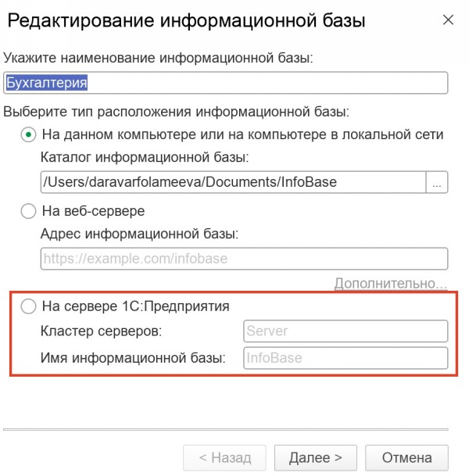Screen dimensions: 469x476
Task: Open the 'Дополнительно...' link
Action: [391, 282]
